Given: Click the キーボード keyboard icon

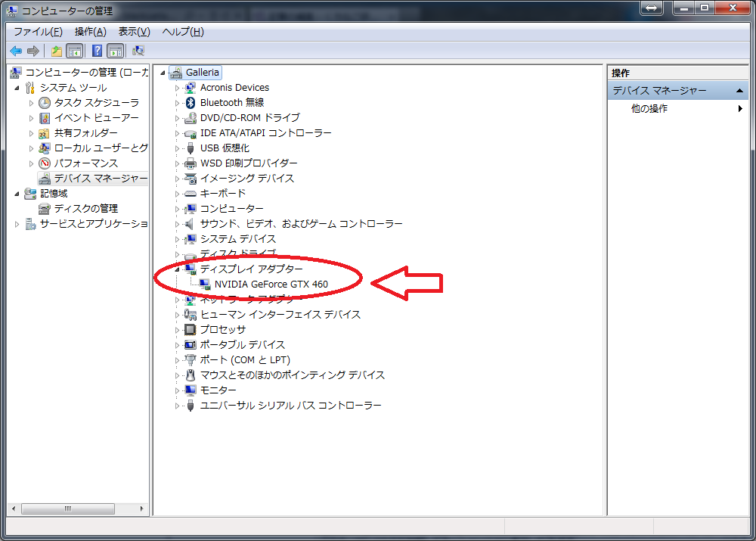Looking at the screenshot, I should (x=191, y=194).
